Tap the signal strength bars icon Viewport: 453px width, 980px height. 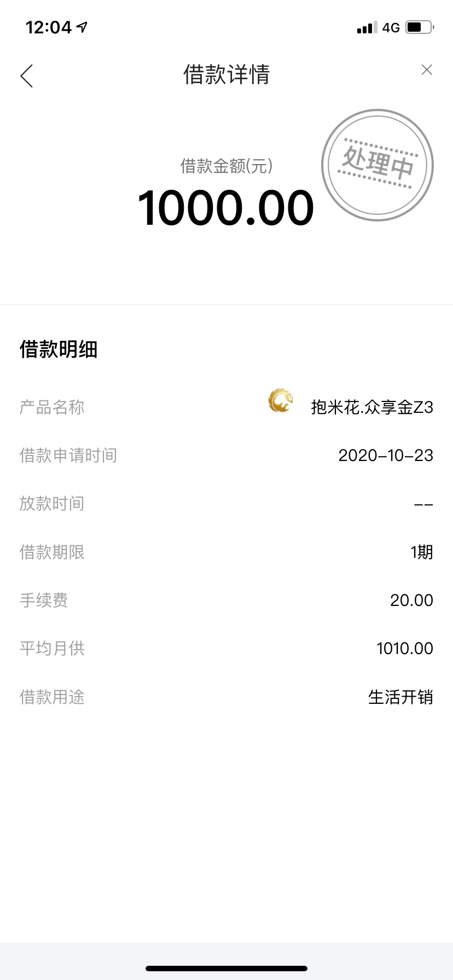(367, 27)
